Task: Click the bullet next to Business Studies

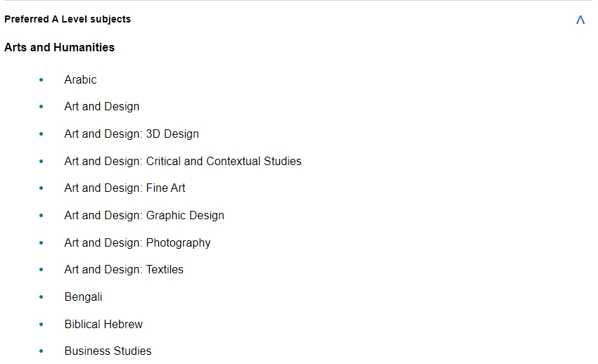Action: 42,351
